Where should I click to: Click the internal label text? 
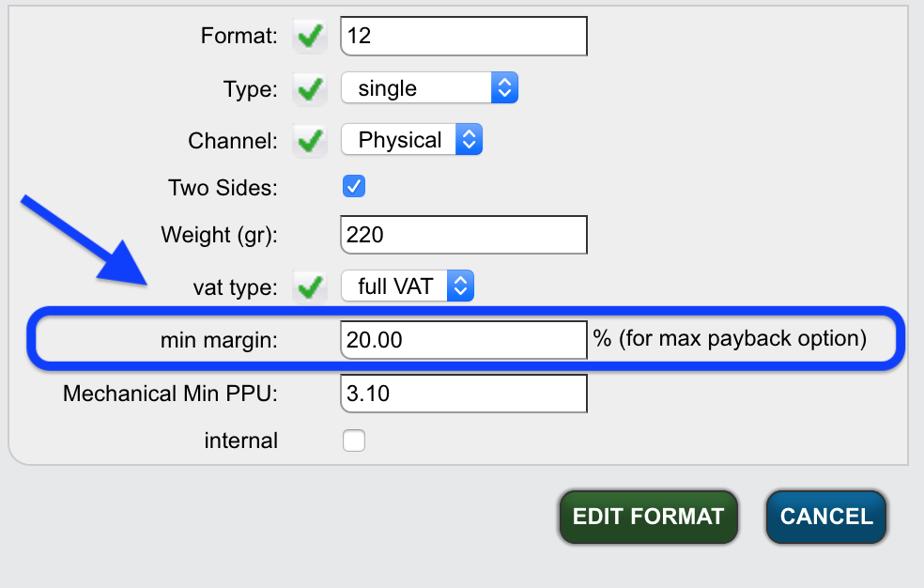[x=241, y=441]
